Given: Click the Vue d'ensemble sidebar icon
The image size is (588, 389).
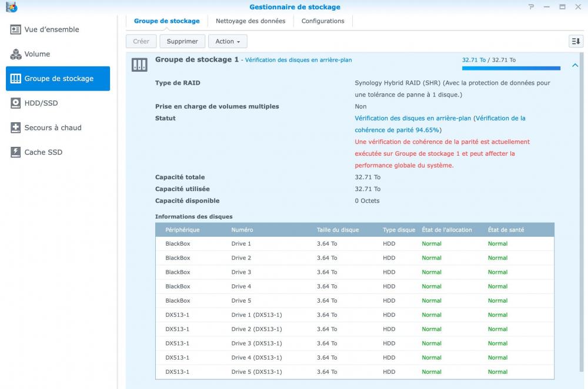Looking at the screenshot, I should (16, 29).
